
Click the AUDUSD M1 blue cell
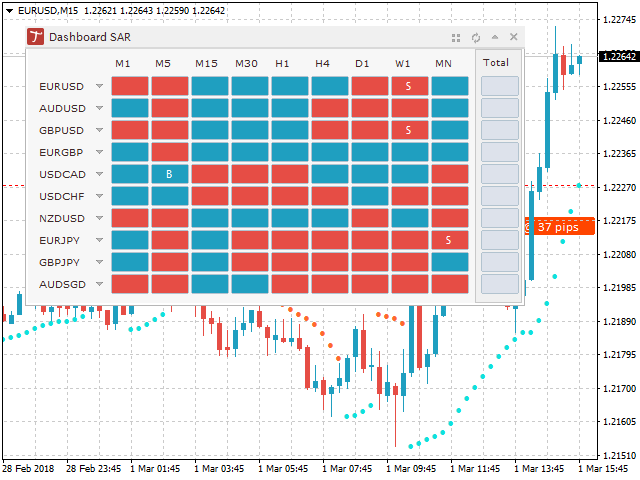(130, 108)
